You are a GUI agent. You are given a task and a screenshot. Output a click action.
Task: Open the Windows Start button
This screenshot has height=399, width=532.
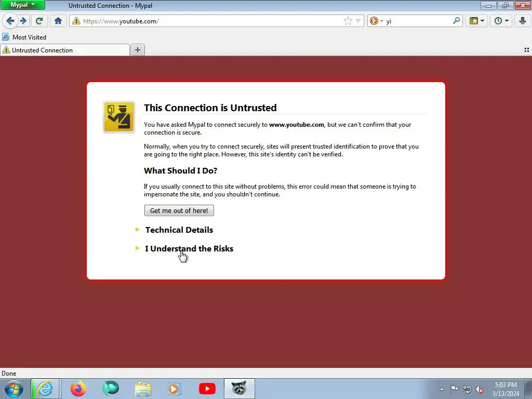point(14,389)
